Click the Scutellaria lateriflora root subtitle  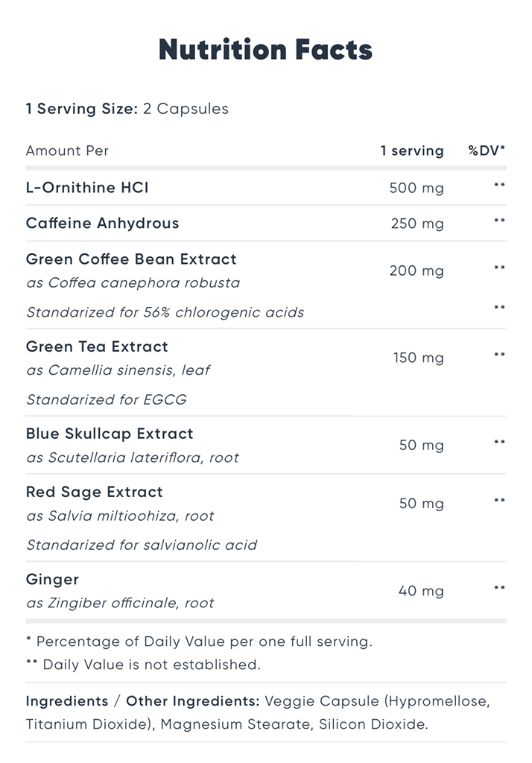pos(133,458)
